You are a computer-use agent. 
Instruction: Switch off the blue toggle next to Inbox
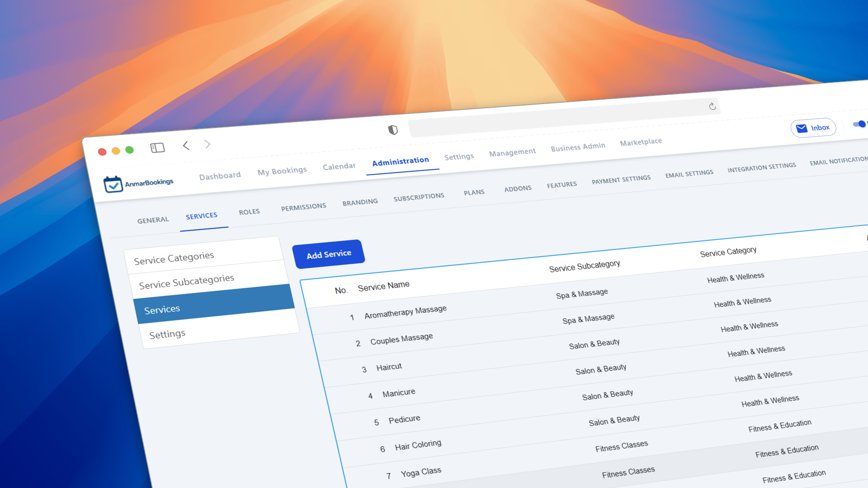[x=858, y=124]
